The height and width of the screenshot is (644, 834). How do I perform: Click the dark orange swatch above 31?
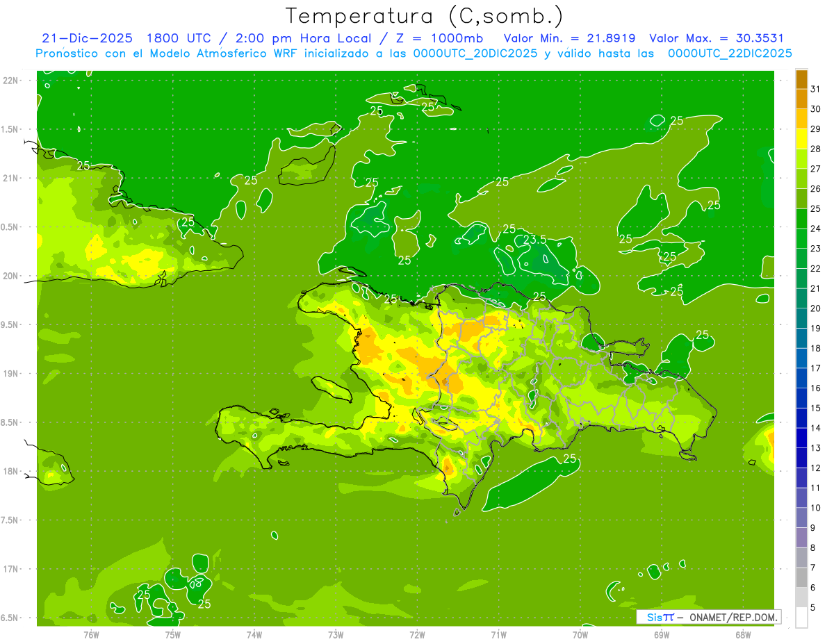point(801,79)
